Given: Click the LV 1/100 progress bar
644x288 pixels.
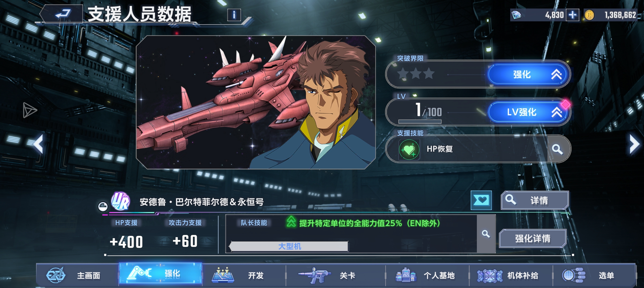Looking at the screenshot, I should tap(420, 122).
